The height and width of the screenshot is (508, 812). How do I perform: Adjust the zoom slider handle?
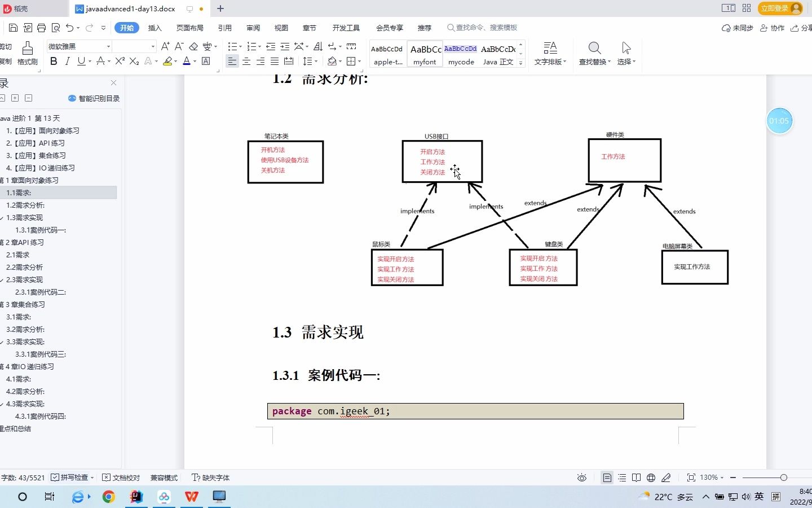tap(783, 478)
